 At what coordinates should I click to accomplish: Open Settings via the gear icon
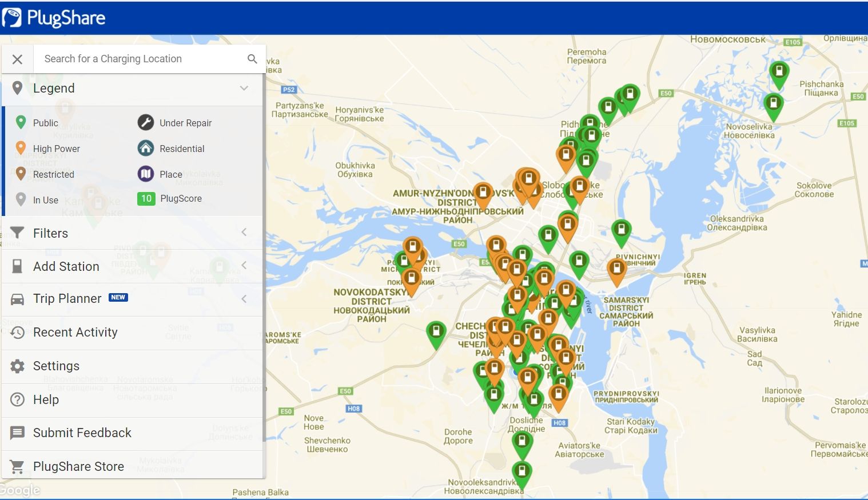(x=17, y=366)
